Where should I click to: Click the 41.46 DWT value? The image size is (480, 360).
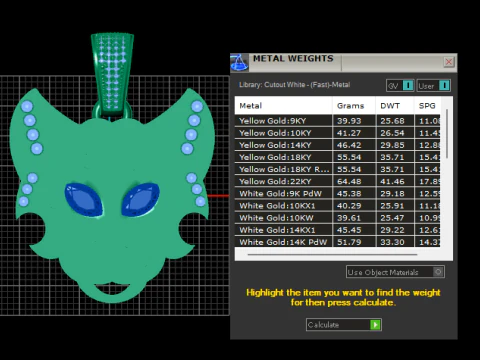392,182
